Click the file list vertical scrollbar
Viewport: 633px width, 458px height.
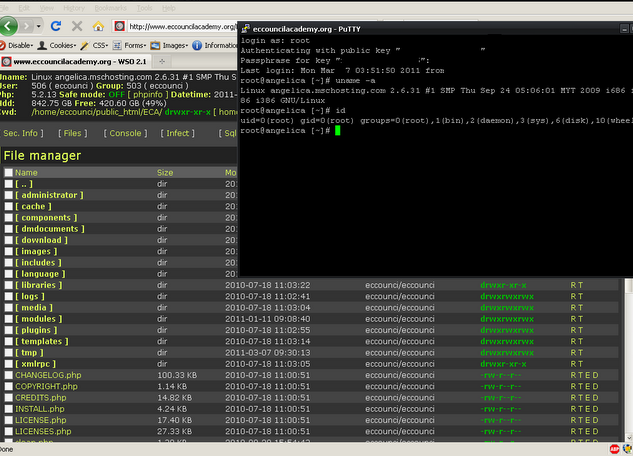coord(629,359)
